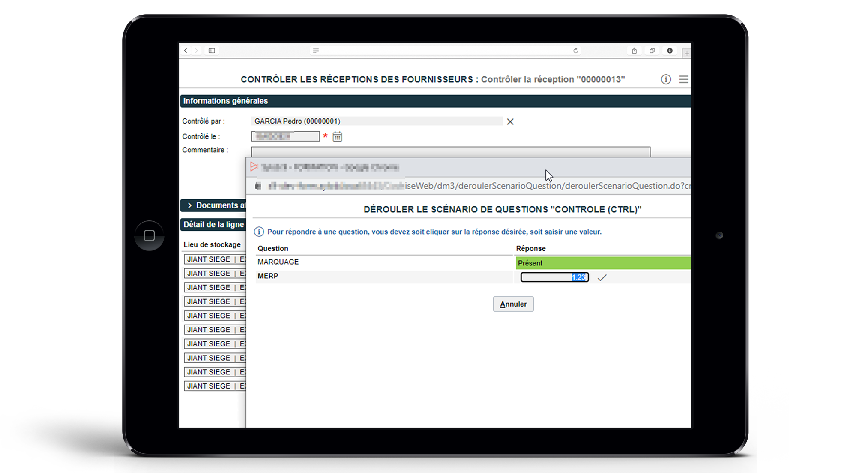The image size is (868, 473).
Task: Click the Réponse column header
Action: pos(531,248)
